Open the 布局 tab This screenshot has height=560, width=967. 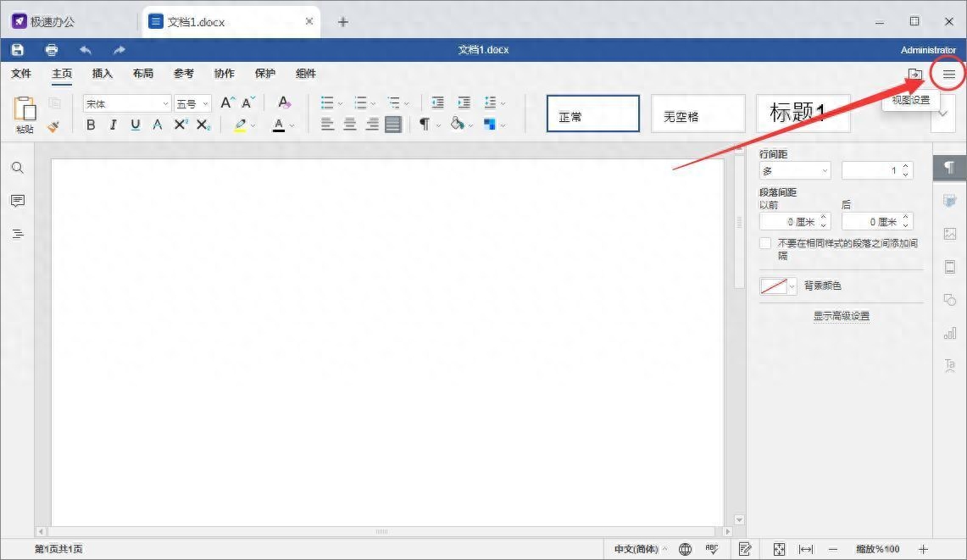coord(143,74)
